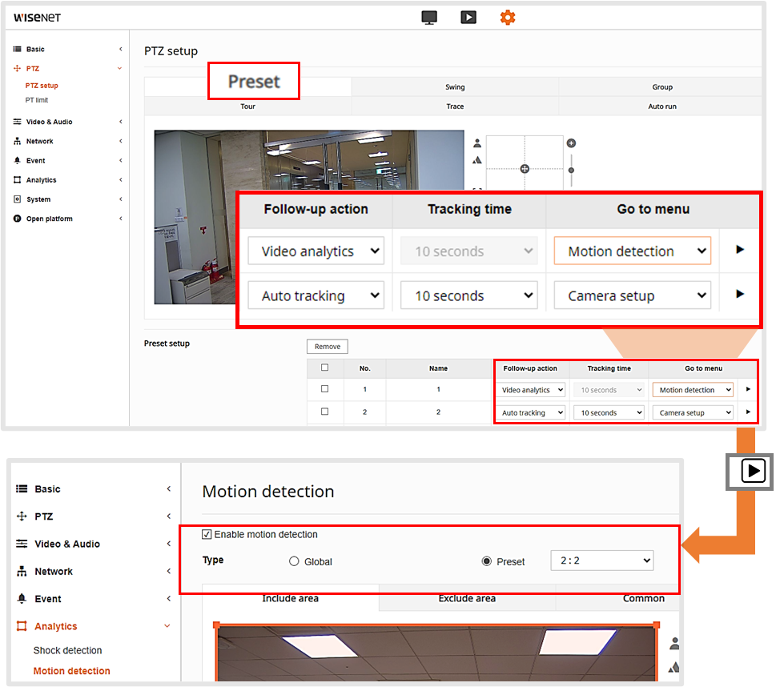Click enlarged go arrow beside Motion detection dropdown
784x687 pixels.
[x=739, y=250]
